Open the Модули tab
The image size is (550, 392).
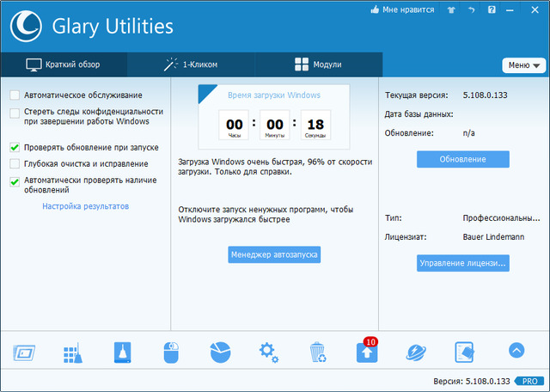point(318,64)
